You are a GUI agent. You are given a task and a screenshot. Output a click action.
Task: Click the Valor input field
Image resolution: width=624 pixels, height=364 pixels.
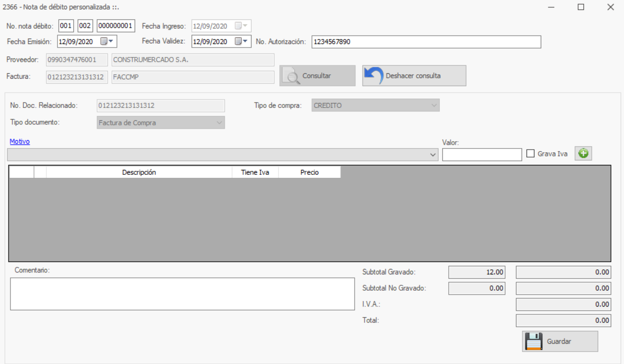click(x=481, y=155)
